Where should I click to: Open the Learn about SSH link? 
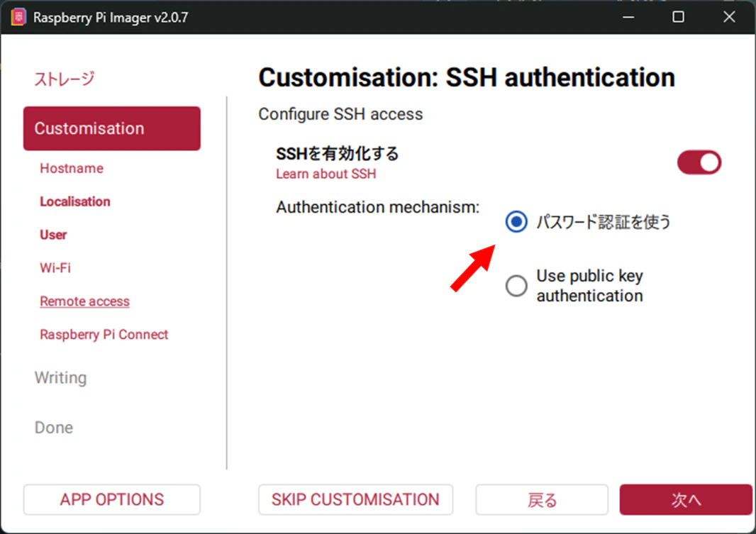pyautogui.click(x=326, y=174)
